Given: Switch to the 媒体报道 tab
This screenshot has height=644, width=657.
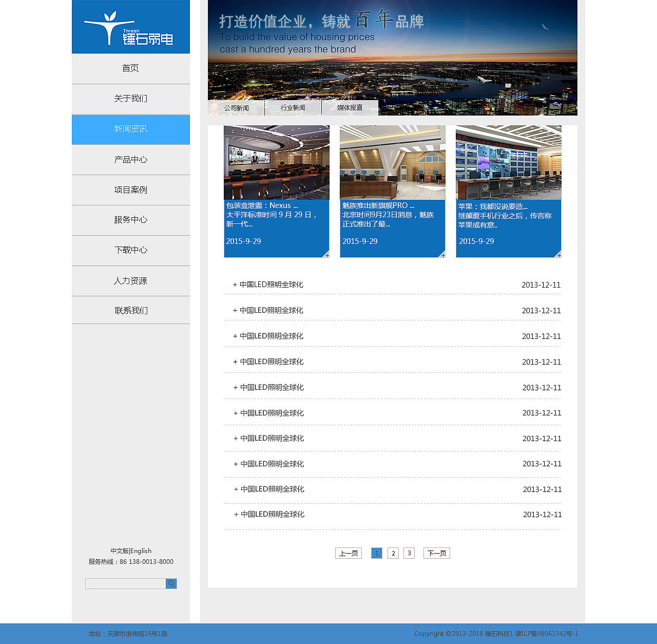Looking at the screenshot, I should 350,108.
